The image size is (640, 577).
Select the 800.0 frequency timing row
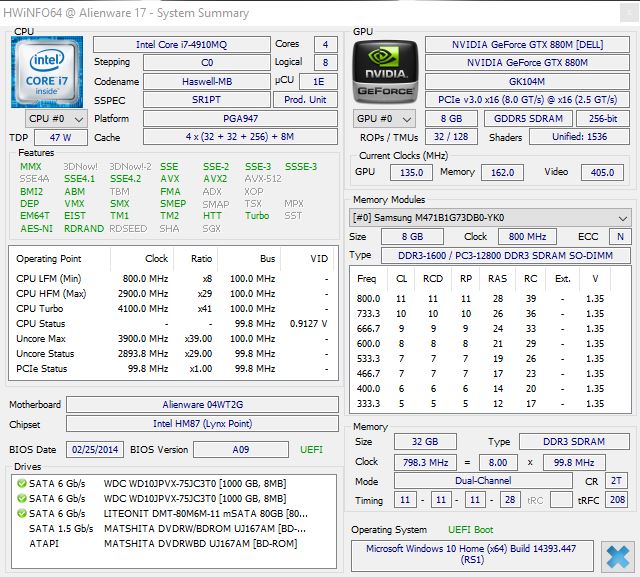(x=490, y=299)
